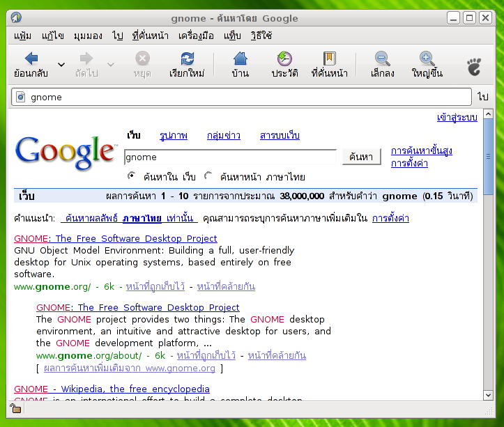Click the browser icon in title bar
This screenshot has width=504, height=427.
click(16, 17)
